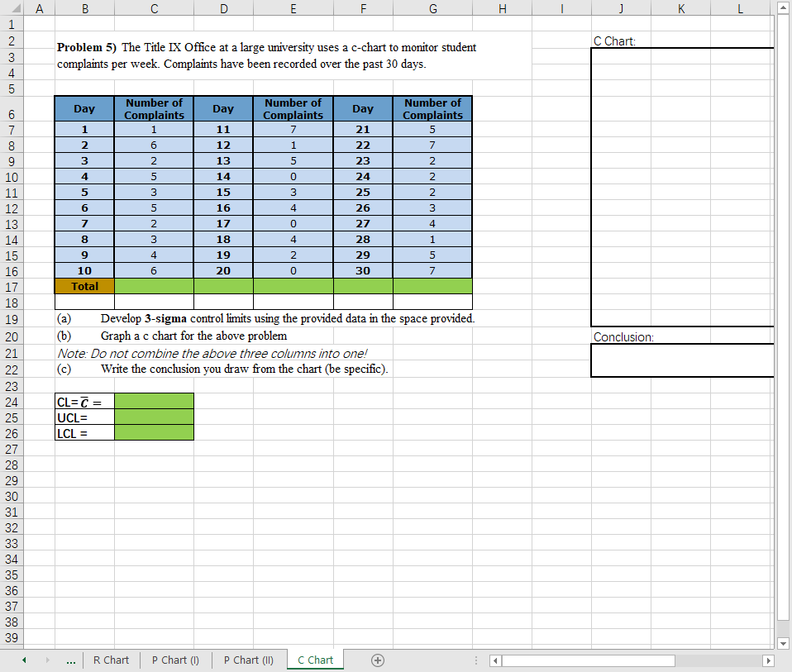Select Day 11 cell

[x=223, y=129]
